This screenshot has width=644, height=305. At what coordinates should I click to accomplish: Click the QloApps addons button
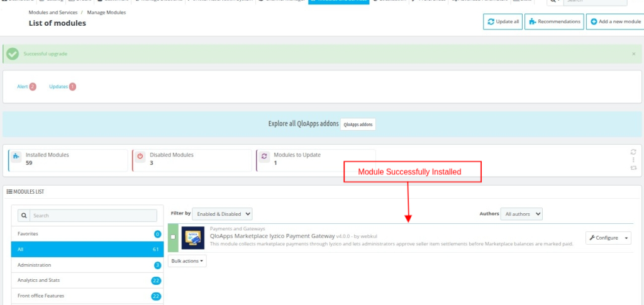pyautogui.click(x=358, y=125)
